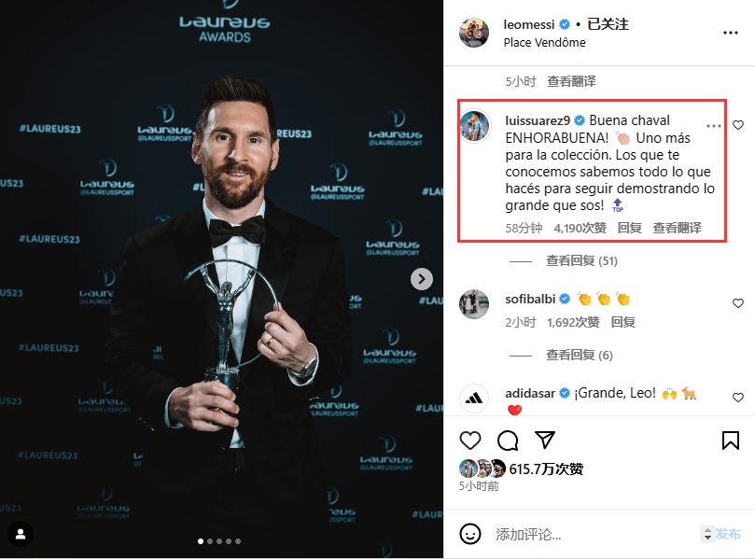Go to next photo with arrow
Viewport: 755px width, 560px height.
(421, 279)
